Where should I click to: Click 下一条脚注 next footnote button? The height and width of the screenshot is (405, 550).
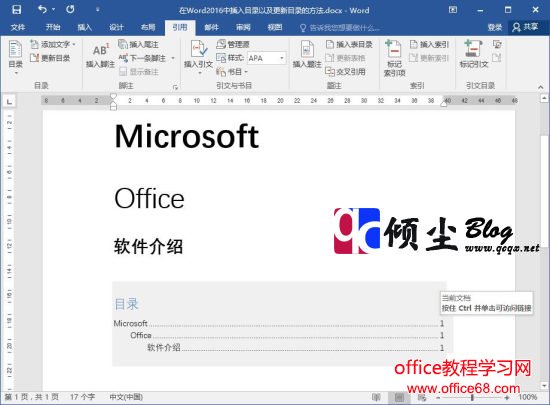(142, 58)
